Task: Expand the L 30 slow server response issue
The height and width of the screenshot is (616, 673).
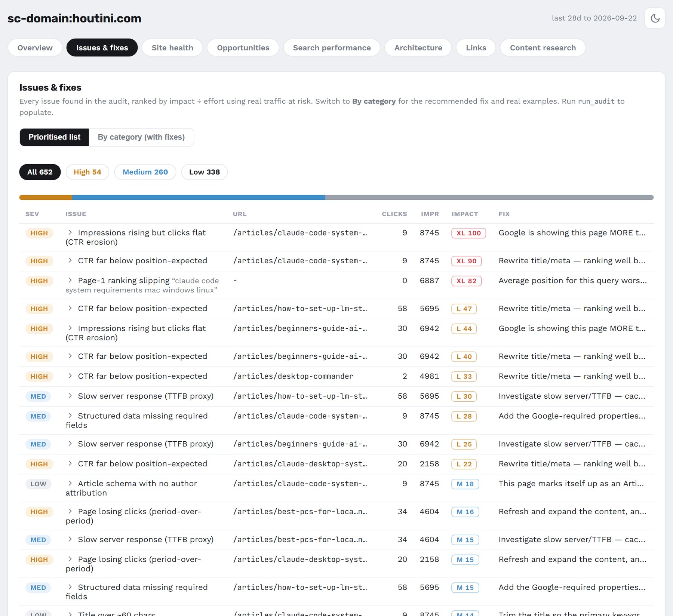Action: point(70,396)
